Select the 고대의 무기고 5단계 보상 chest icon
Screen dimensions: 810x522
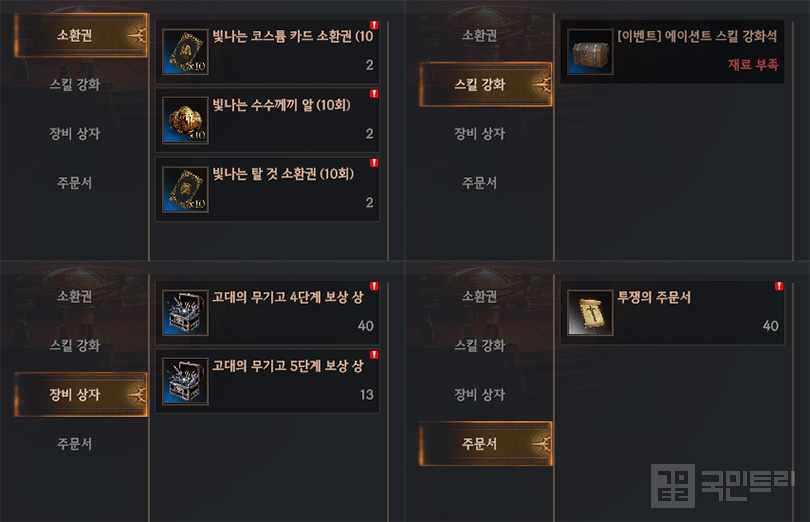coord(185,381)
